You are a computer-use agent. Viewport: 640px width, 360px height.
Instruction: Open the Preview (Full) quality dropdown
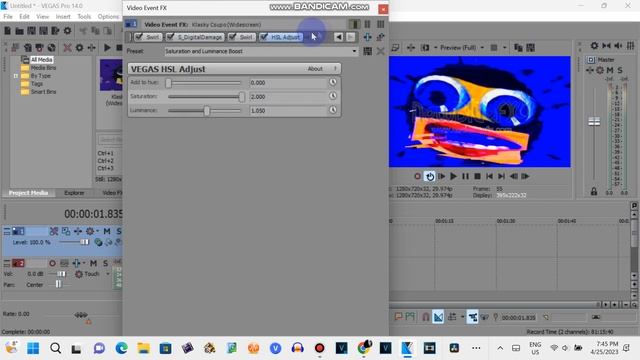(482, 48)
